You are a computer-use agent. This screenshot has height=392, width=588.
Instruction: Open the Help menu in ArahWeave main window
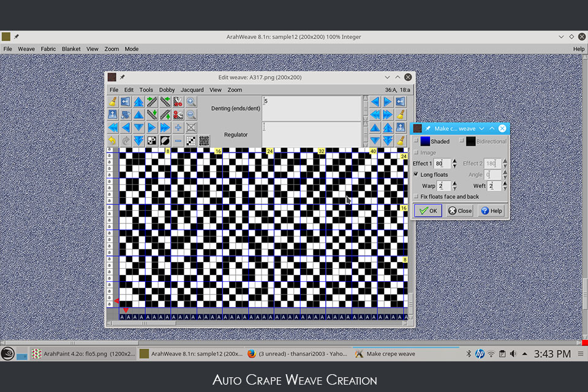pos(579,49)
